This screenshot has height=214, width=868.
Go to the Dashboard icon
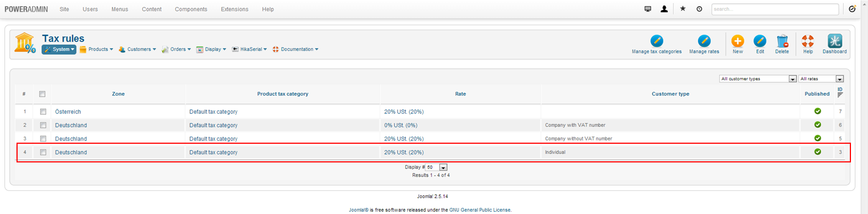click(834, 41)
